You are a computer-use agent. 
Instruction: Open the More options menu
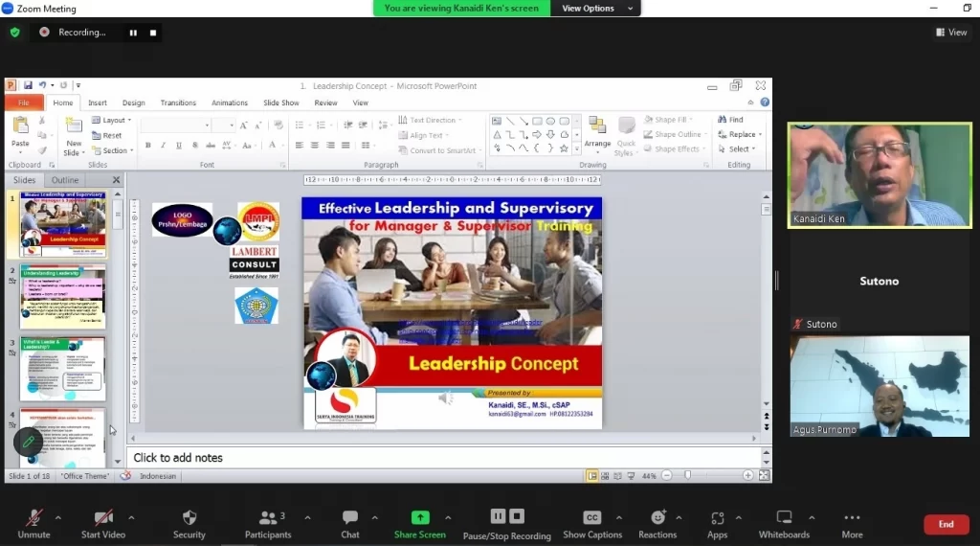click(x=852, y=524)
